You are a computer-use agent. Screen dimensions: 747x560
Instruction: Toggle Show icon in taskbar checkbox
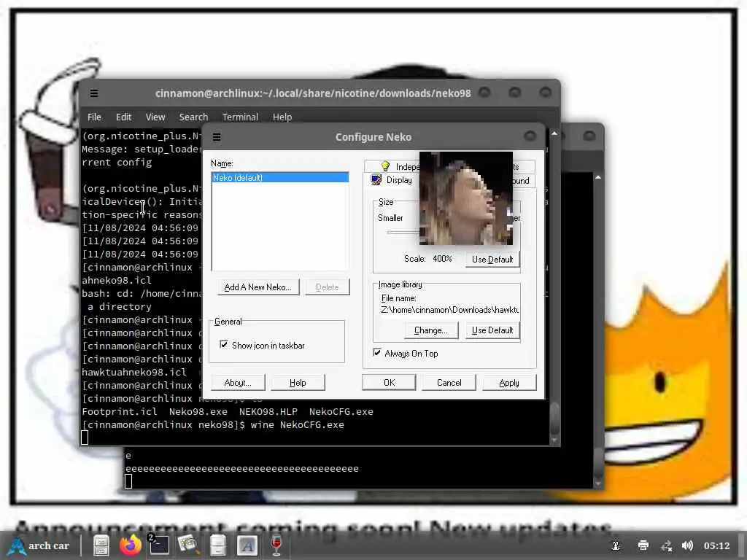pos(223,344)
